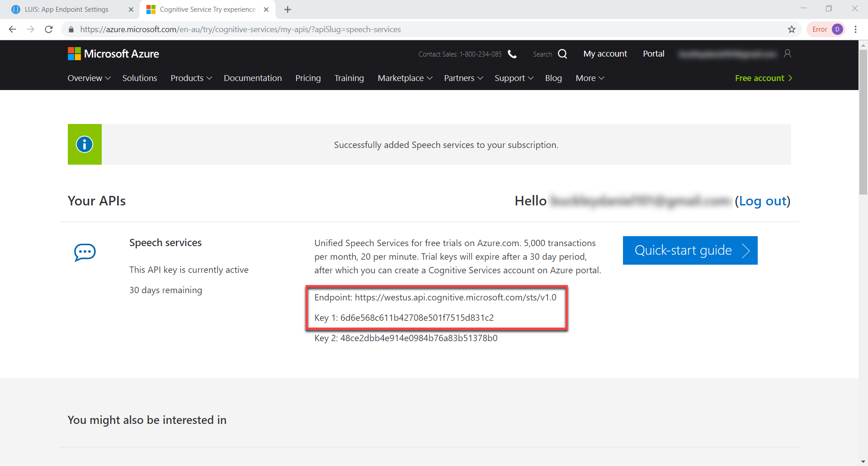Expand the Marketplace dropdown
Viewport: 868px width, 466px height.
pos(405,78)
